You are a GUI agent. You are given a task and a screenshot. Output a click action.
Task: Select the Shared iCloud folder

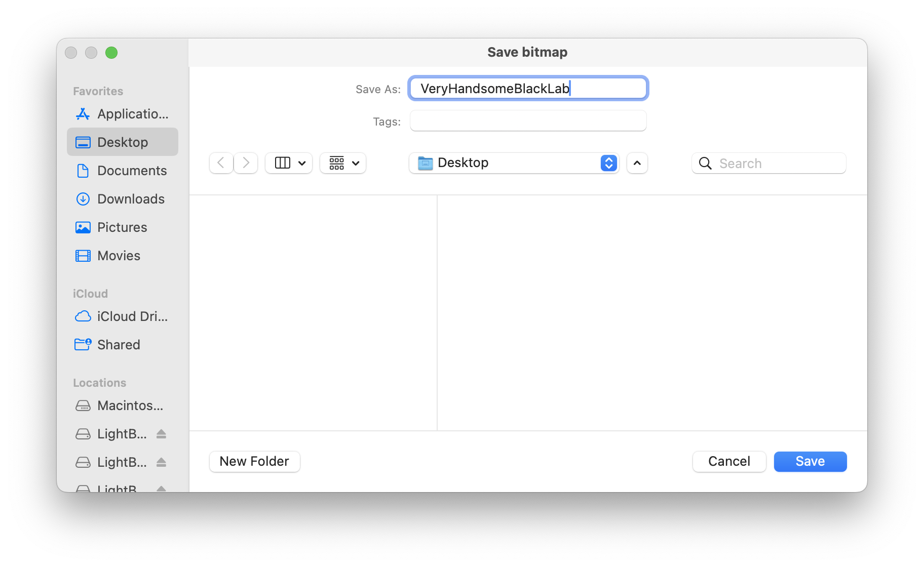click(122, 345)
